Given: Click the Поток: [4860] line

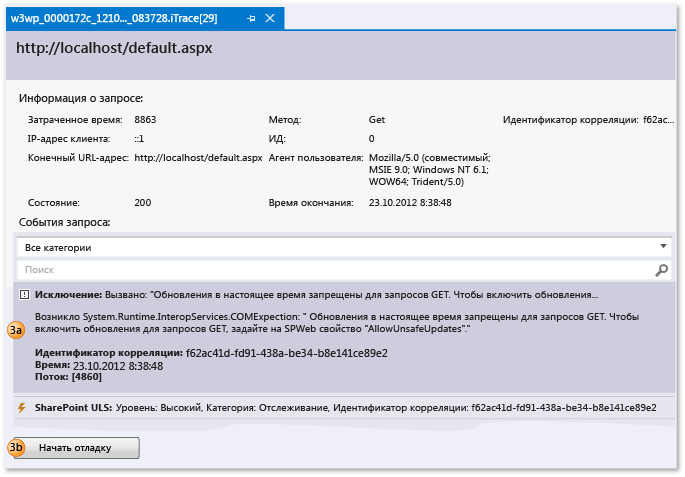Looking at the screenshot, I should pyautogui.click(x=68, y=377).
